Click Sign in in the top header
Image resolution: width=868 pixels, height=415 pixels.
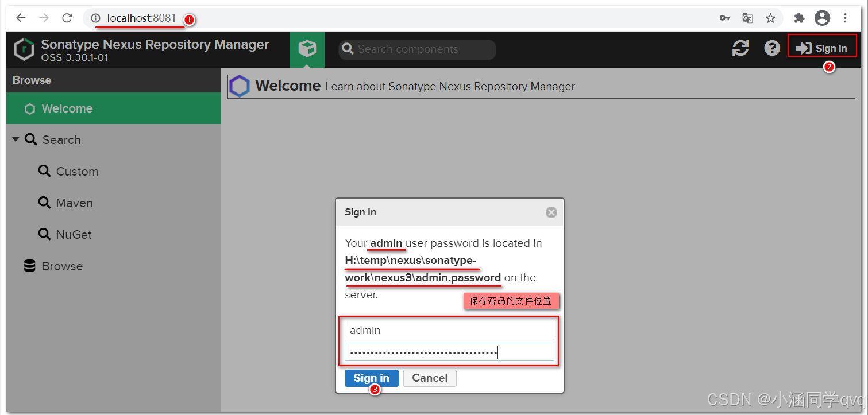point(822,48)
